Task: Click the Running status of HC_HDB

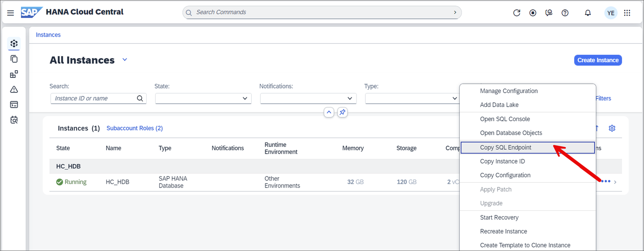Action: click(72, 182)
